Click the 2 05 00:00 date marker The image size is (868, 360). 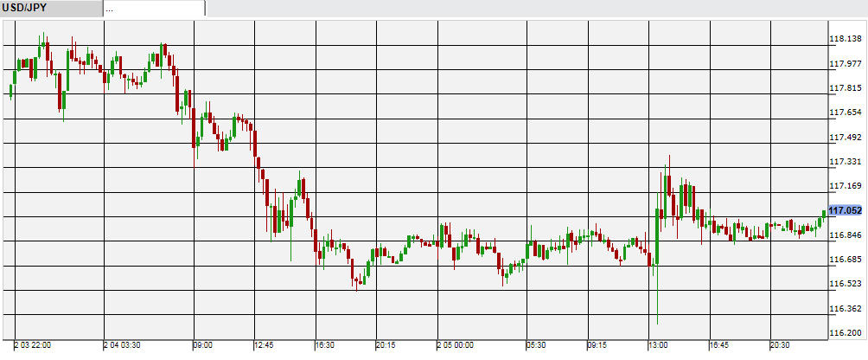(x=456, y=344)
